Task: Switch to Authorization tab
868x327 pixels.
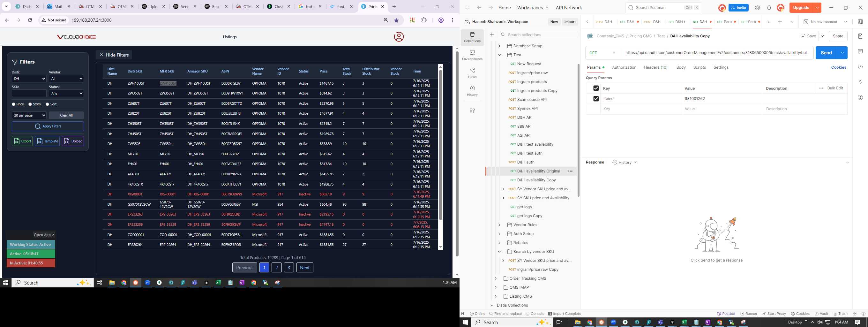Action: pos(624,67)
